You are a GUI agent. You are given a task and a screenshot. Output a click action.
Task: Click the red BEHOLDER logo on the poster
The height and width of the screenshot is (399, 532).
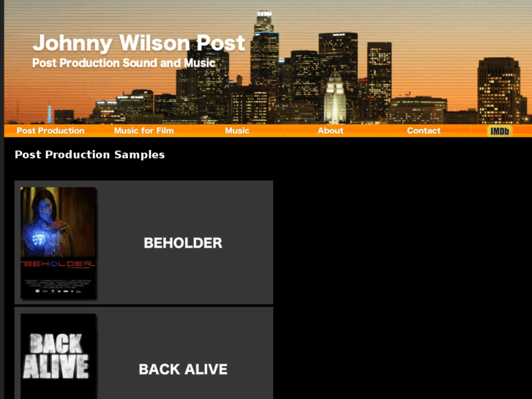(58, 264)
